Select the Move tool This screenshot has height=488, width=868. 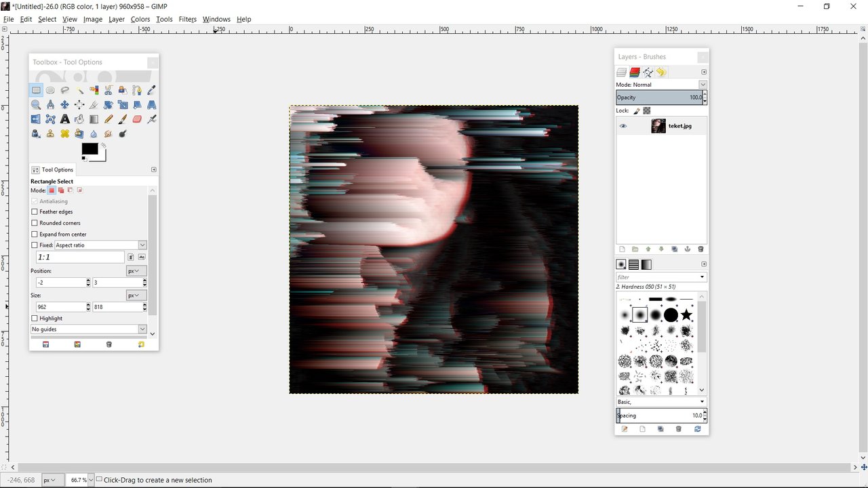[x=65, y=105]
